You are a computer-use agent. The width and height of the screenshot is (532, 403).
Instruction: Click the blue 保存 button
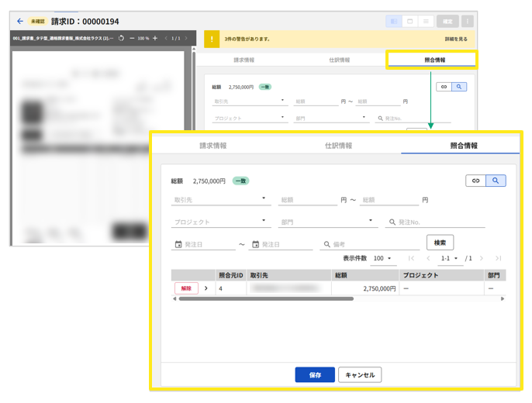[x=315, y=375]
